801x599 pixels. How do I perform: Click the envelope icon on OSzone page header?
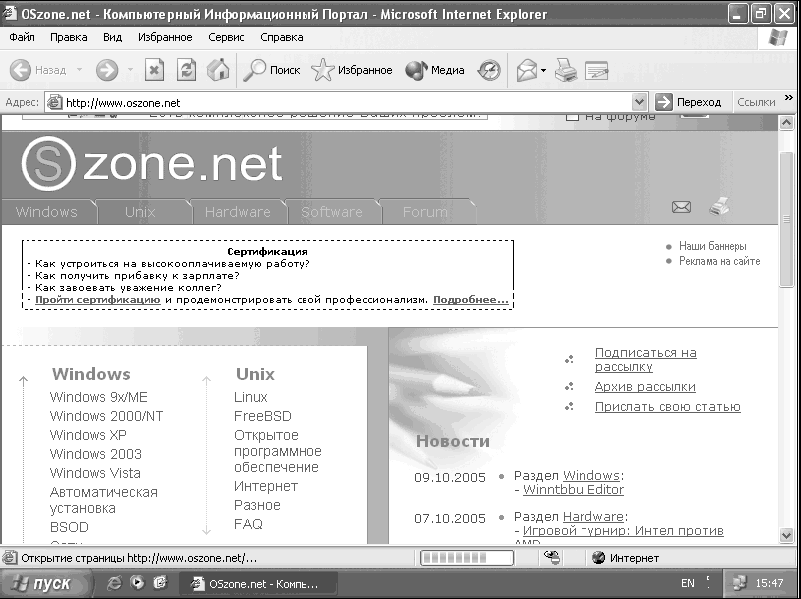pyautogui.click(x=681, y=207)
